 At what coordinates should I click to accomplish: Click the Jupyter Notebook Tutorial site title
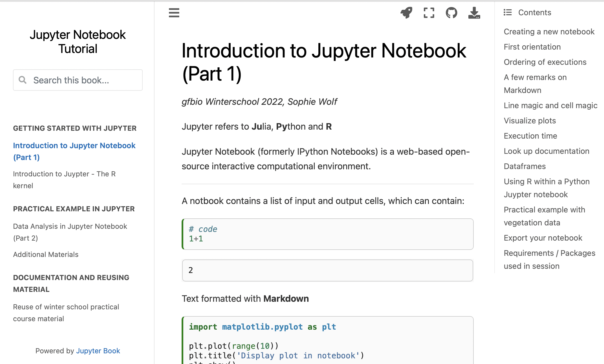pyautogui.click(x=78, y=42)
